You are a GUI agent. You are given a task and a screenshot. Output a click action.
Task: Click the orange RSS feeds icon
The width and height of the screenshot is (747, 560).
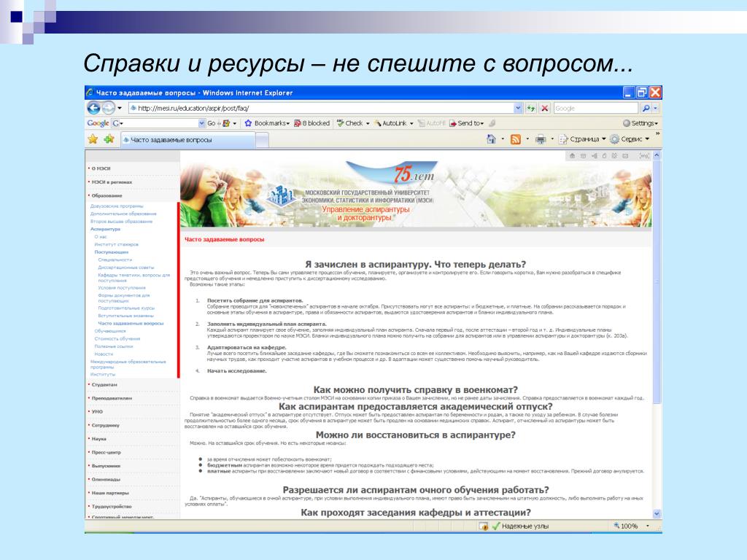[516, 139]
